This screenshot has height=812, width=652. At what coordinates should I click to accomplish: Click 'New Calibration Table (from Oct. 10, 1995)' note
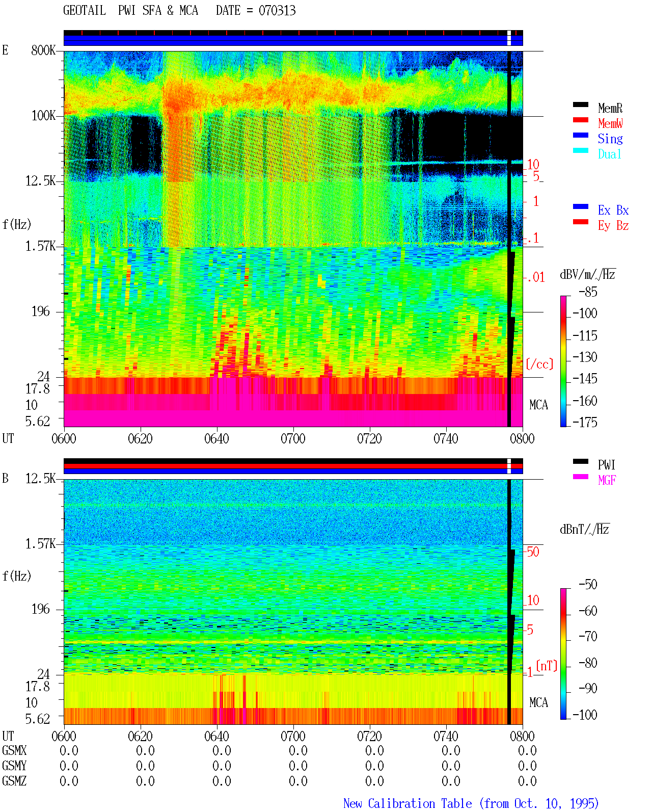[471, 804]
